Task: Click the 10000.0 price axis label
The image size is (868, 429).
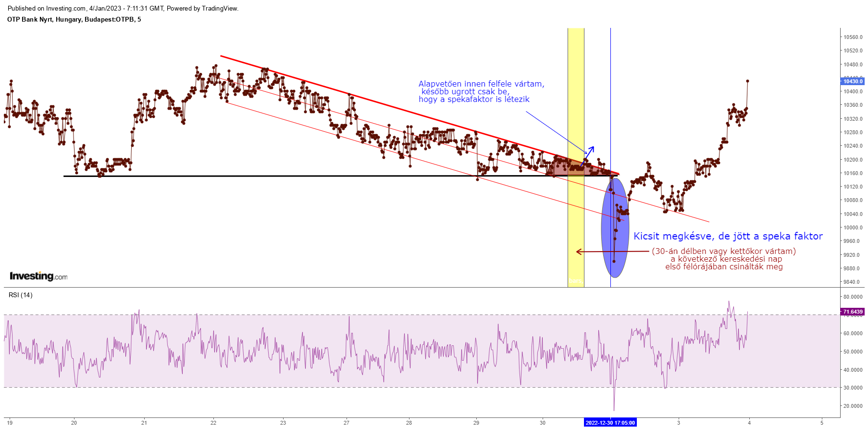Action: coord(853,227)
